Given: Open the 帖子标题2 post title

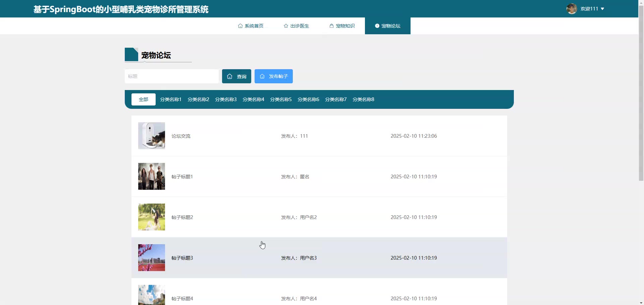Looking at the screenshot, I should click(x=182, y=217).
